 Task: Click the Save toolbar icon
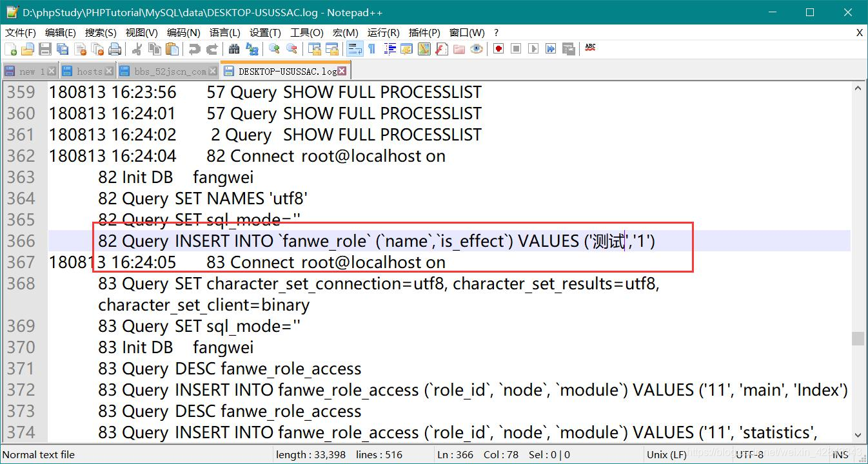[44, 49]
